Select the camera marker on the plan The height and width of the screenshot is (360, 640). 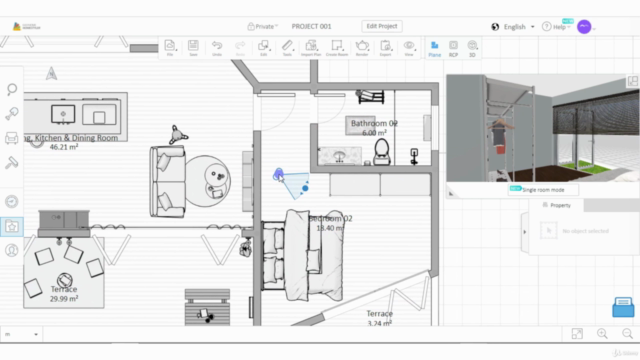point(278,174)
